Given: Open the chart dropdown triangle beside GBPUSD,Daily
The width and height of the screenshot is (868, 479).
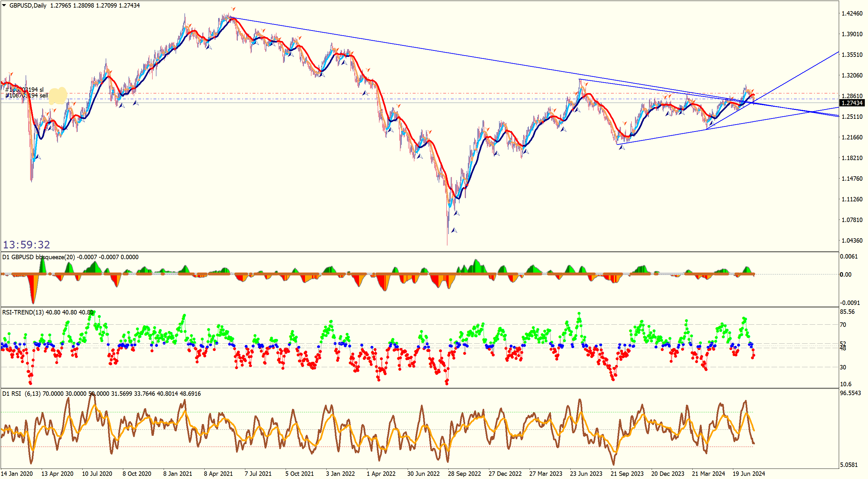Looking at the screenshot, I should [4, 5].
